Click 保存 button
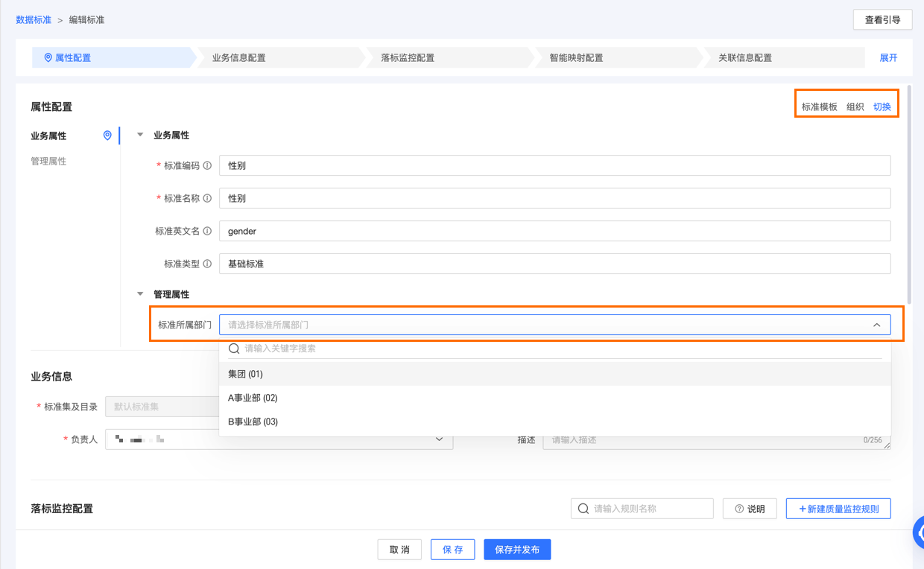Screen dimensions: 924x569 (452, 550)
